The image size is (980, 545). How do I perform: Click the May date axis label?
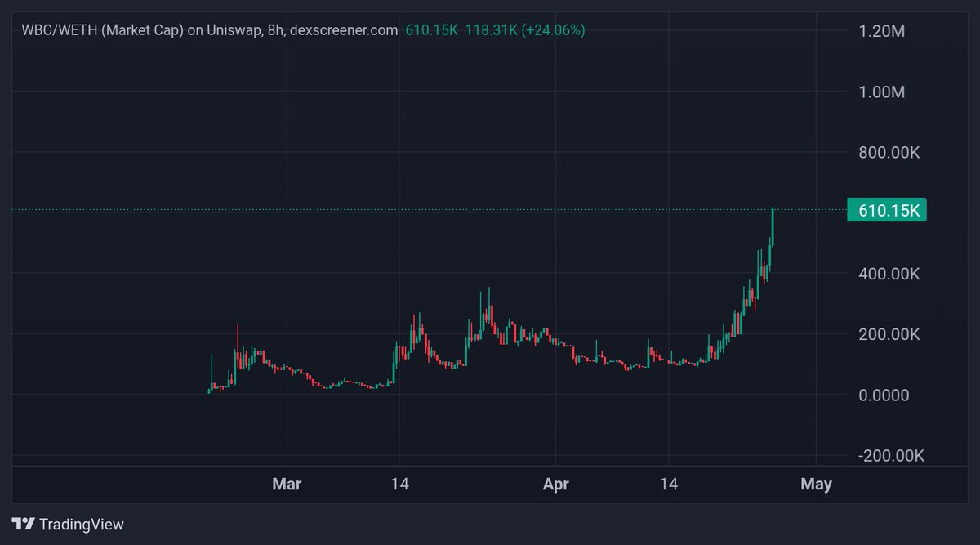[817, 485]
